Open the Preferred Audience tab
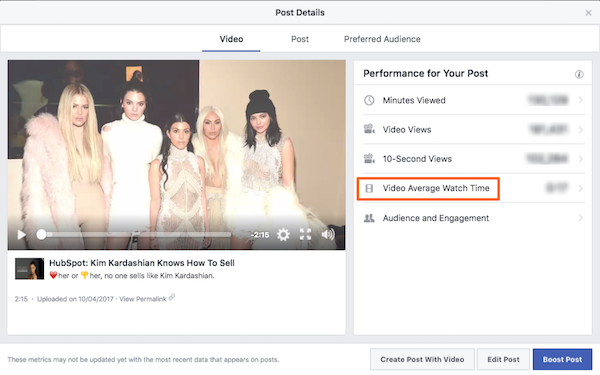This screenshot has height=375, width=600. point(382,39)
